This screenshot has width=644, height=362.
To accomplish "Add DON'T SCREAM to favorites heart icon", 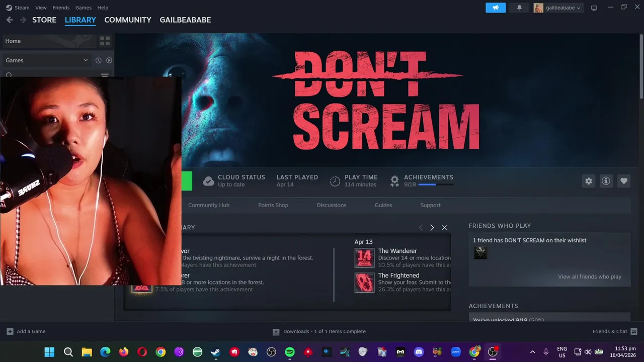I will tap(624, 181).
